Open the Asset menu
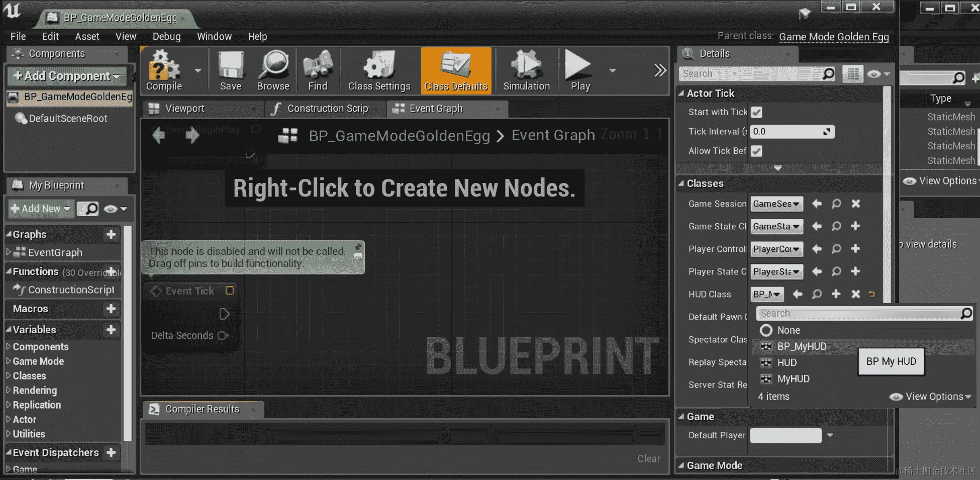The height and width of the screenshot is (480, 980). tap(87, 36)
